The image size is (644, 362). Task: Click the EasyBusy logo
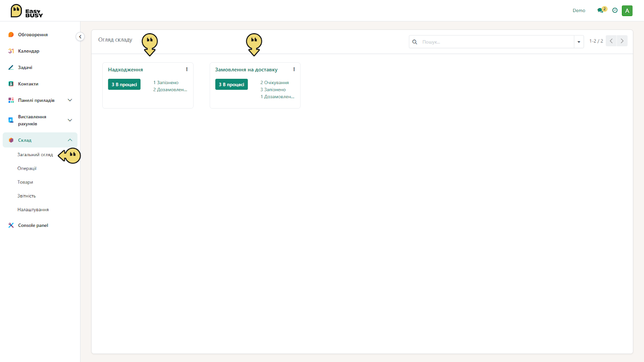coord(27,11)
